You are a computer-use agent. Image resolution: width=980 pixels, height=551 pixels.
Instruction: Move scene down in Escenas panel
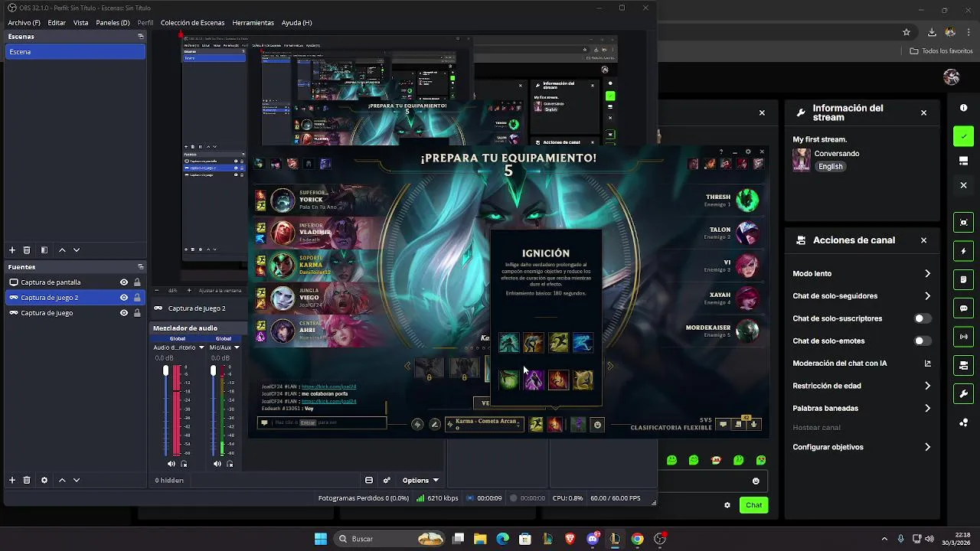(77, 250)
